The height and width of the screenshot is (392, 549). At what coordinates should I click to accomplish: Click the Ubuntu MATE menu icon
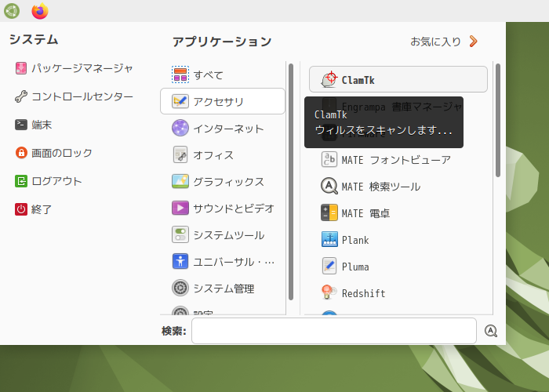(12, 11)
